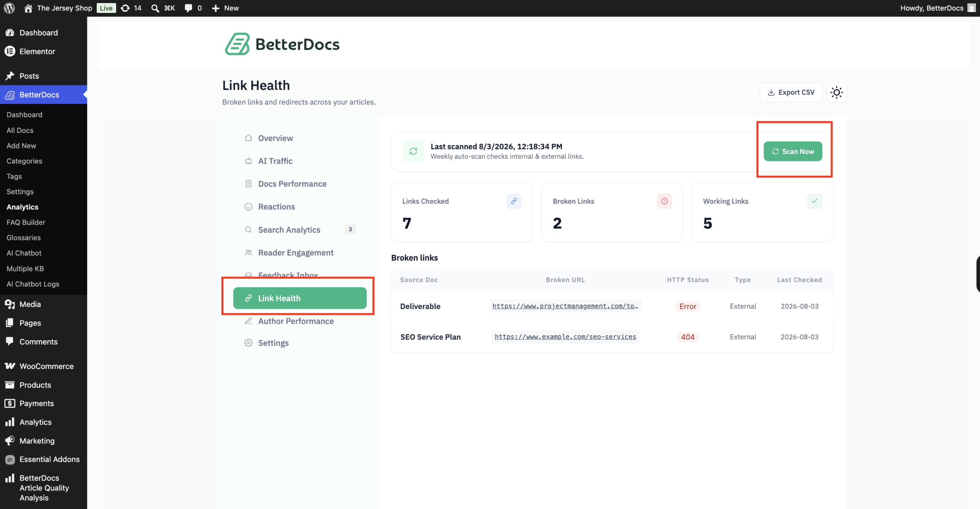Screen dimensions: 980x509
Task: Click the HTTP Status column header
Action: coord(688,280)
